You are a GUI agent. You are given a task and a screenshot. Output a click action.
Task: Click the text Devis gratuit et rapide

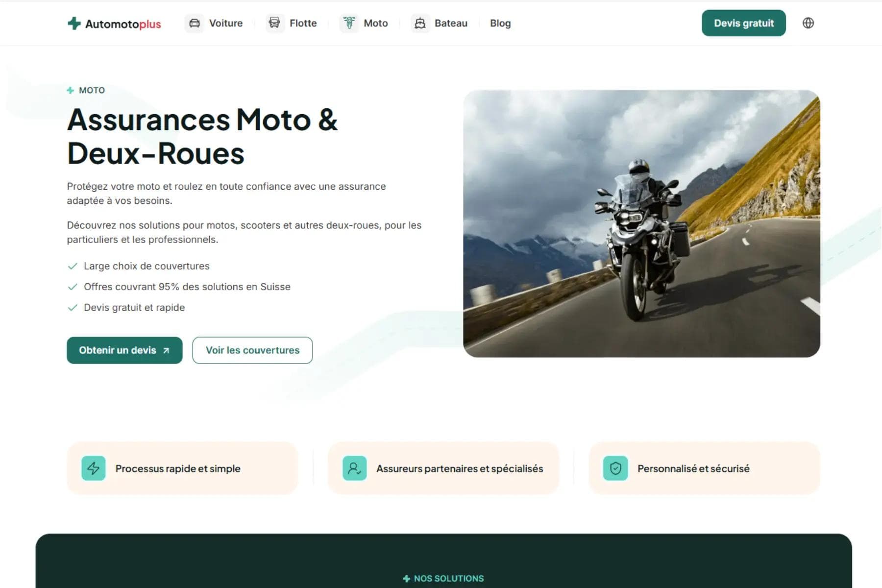[x=134, y=308]
